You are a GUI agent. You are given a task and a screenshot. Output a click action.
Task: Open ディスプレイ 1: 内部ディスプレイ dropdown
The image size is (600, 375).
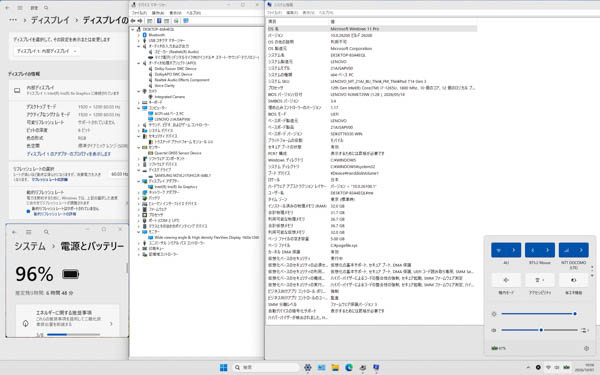coord(47,51)
